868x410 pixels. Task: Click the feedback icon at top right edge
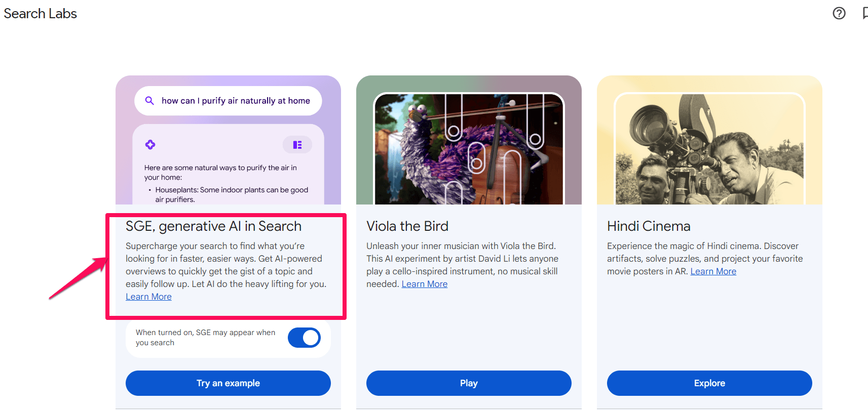click(x=865, y=13)
